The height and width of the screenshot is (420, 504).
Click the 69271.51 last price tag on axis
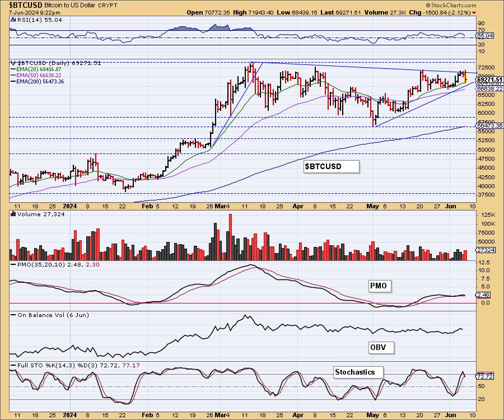[489, 80]
